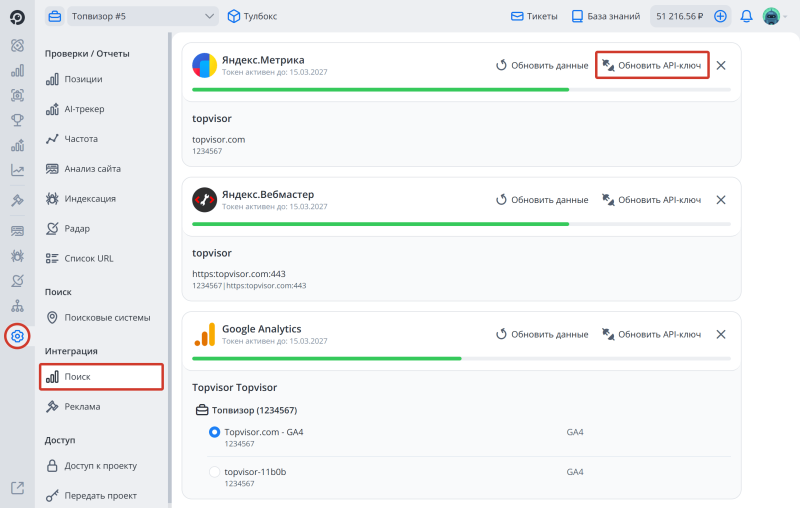Add funds with the plus icon
The image size is (800, 508).
click(720, 16)
